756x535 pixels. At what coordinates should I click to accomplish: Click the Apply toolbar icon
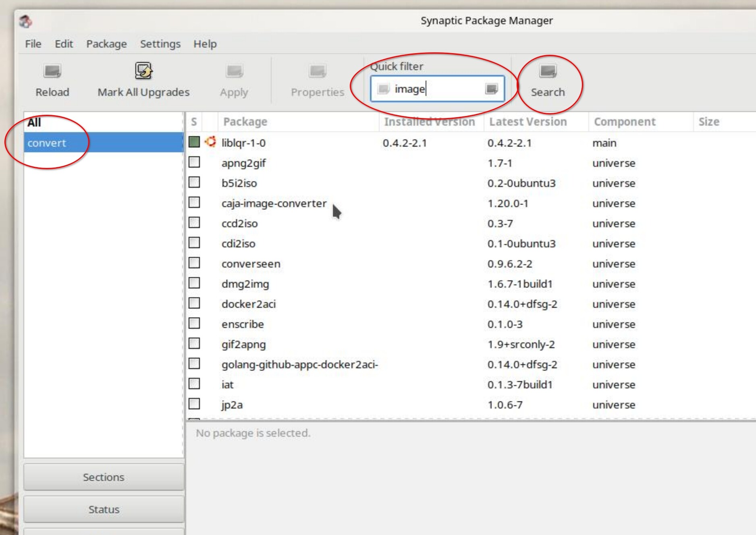tap(234, 71)
